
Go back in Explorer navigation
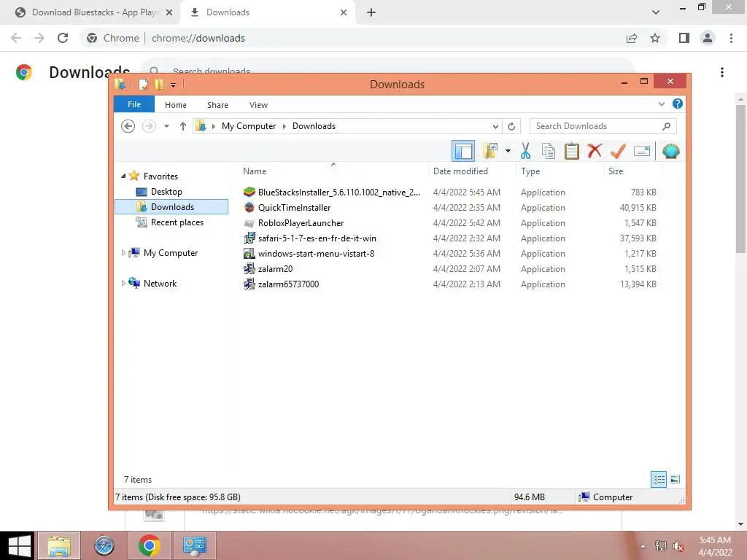(x=128, y=126)
